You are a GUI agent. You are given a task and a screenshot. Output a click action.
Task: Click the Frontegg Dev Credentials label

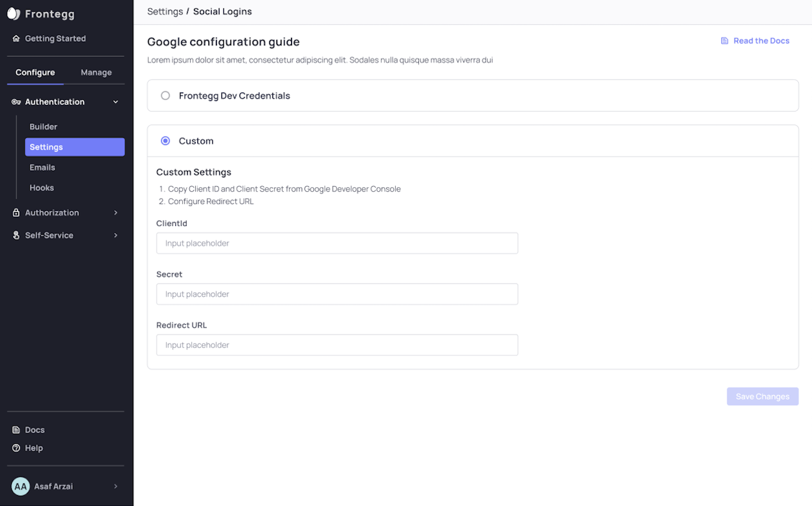tap(235, 96)
